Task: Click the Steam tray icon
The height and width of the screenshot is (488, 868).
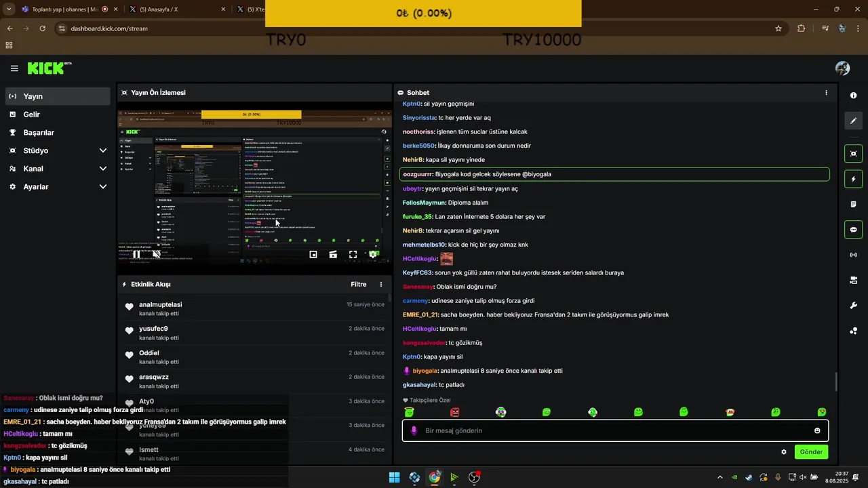Action: coord(749,477)
